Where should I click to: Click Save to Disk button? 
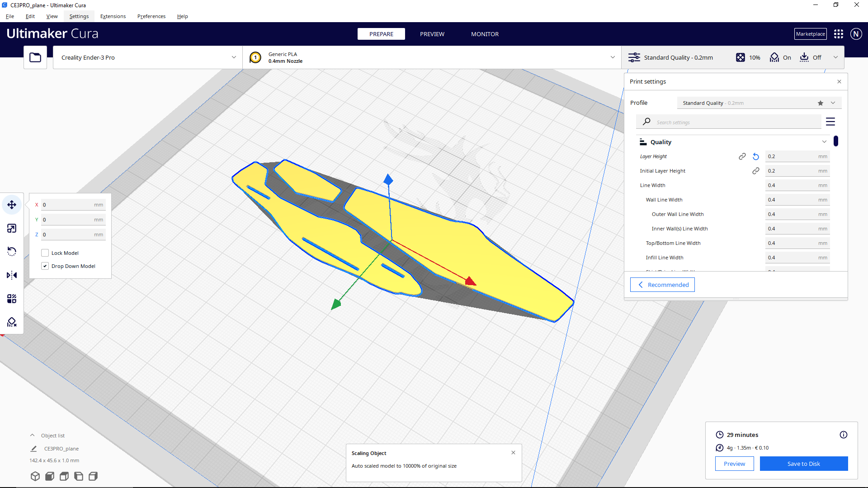tap(803, 464)
